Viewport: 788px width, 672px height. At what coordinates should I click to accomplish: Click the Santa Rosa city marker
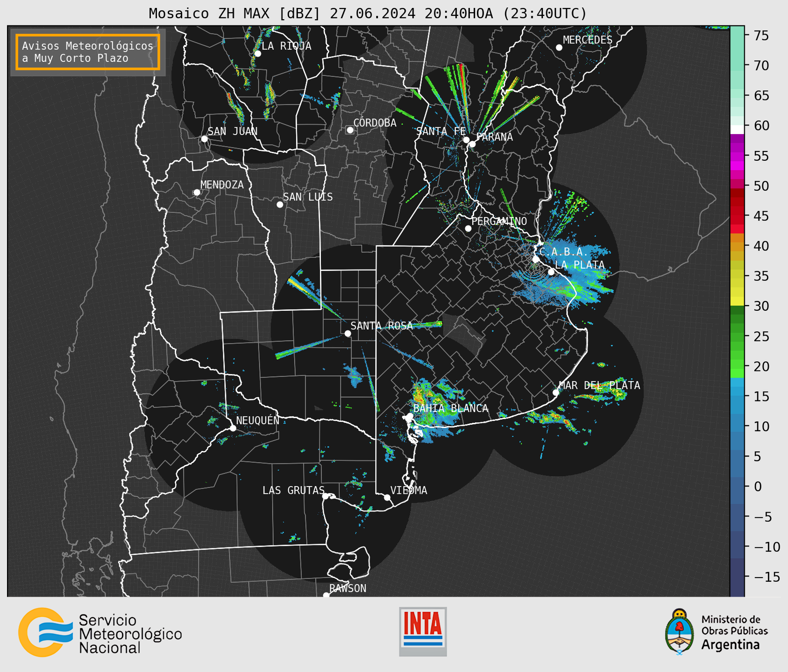[x=348, y=334]
